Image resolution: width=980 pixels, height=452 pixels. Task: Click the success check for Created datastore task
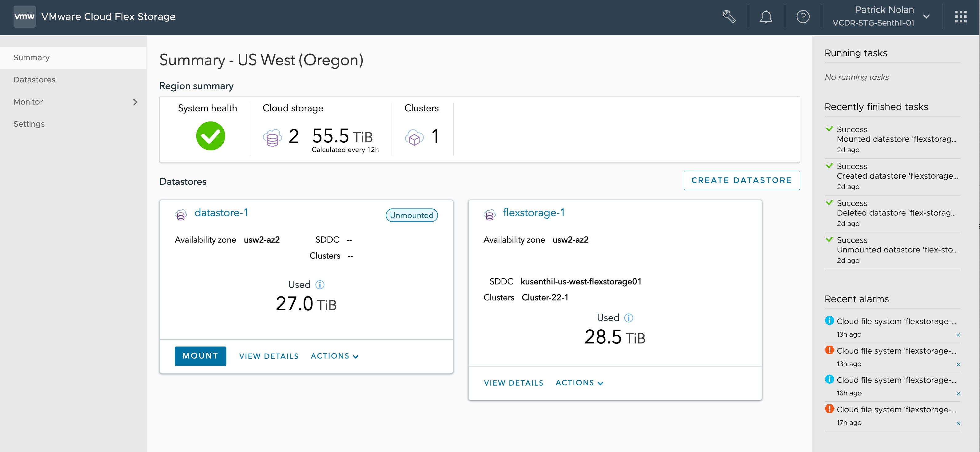[829, 166]
